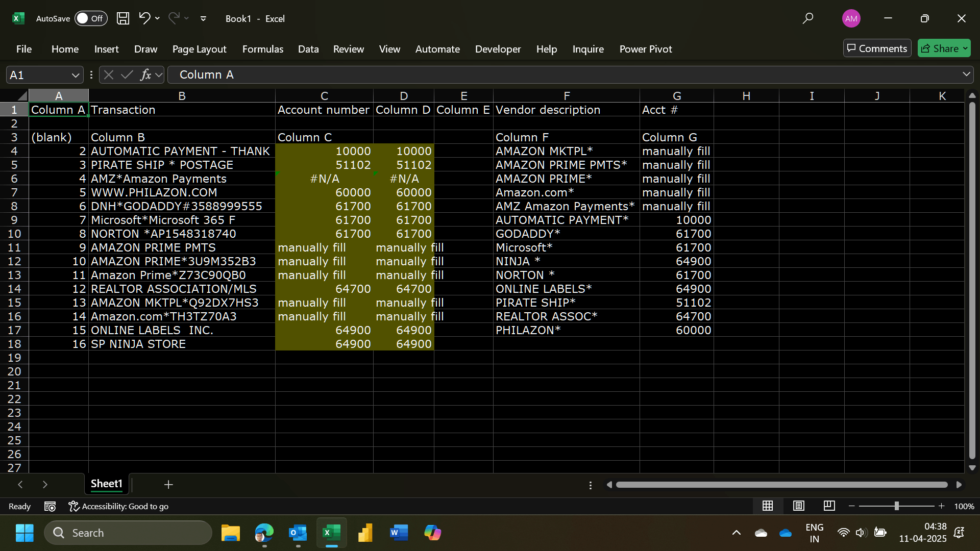Click the next sheet arrow
This screenshot has height=551, width=980.
coord(45,484)
